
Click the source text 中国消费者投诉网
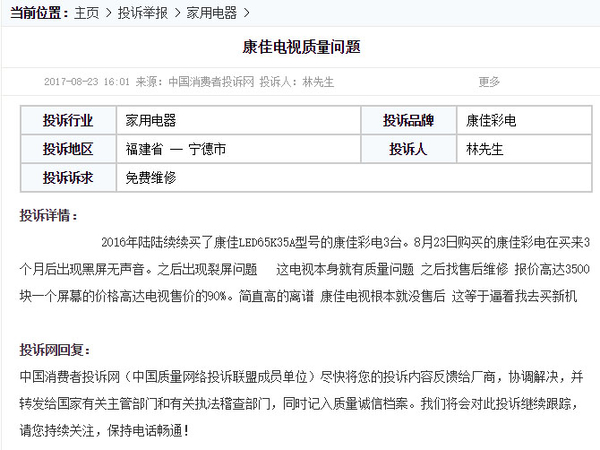[x=211, y=82]
